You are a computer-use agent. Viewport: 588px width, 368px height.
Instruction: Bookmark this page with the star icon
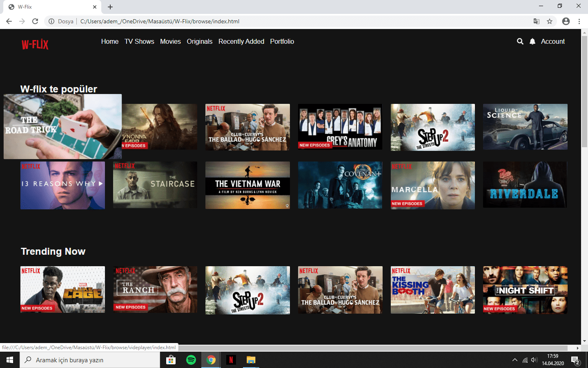(x=550, y=21)
